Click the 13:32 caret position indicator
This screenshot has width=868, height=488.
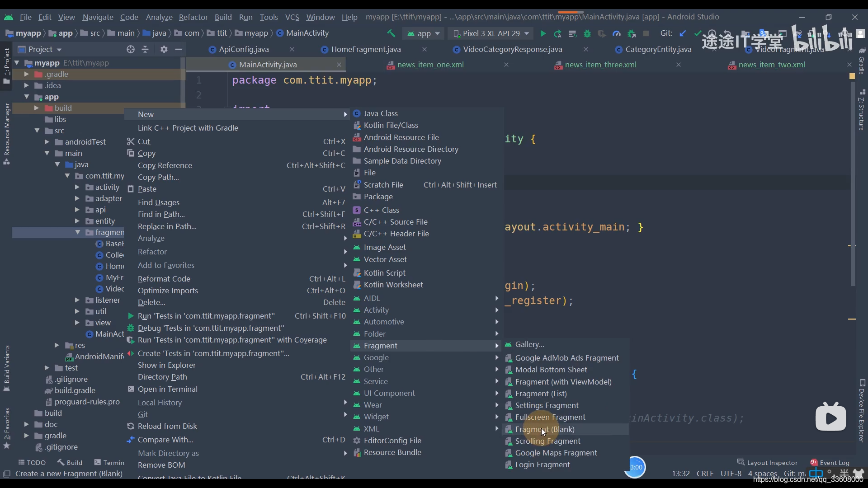point(680,474)
